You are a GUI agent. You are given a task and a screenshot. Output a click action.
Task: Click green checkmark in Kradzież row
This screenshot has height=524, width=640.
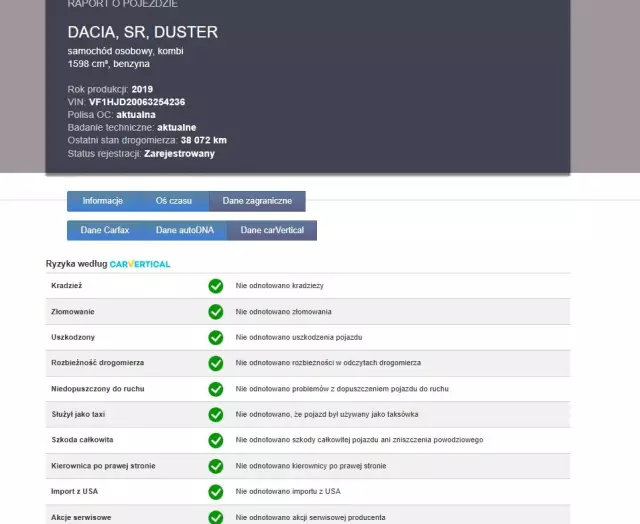pos(216,286)
